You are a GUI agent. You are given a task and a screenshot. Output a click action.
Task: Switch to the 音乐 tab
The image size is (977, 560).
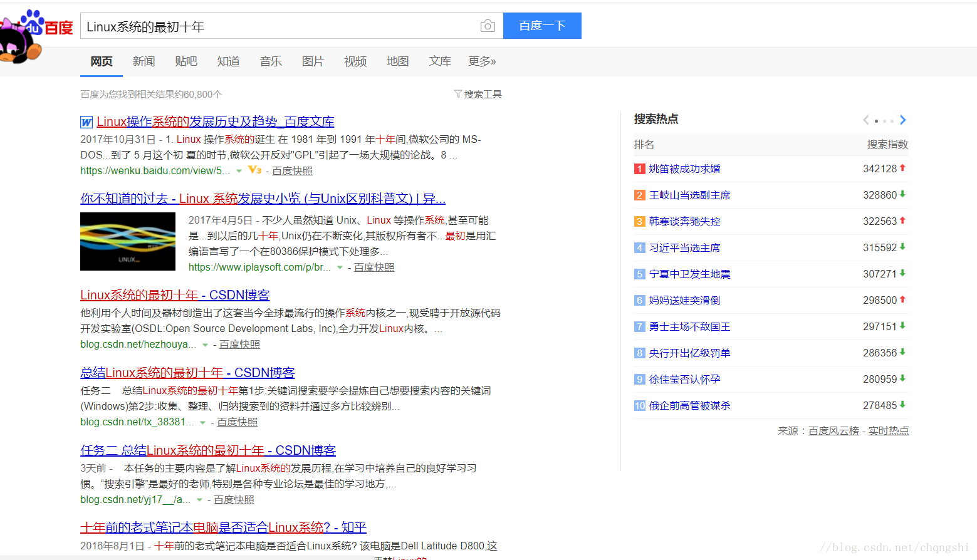(x=271, y=61)
